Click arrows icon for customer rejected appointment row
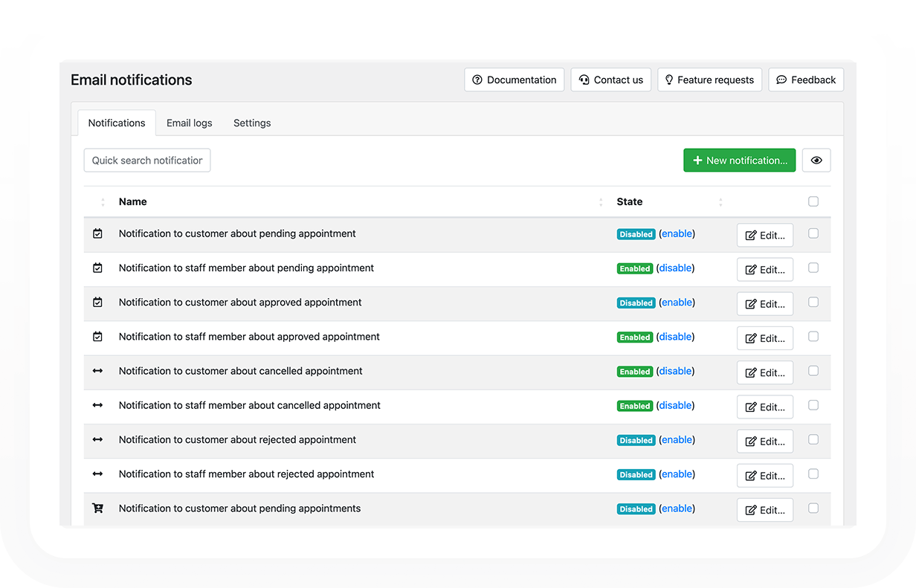Screen dimensions: 916x588 97,439
